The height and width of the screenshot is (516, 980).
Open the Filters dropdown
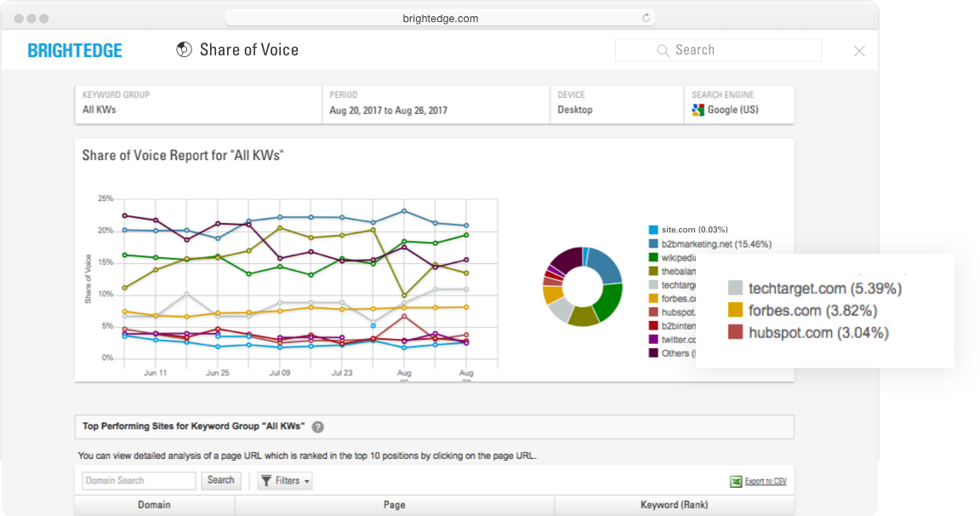(286, 481)
